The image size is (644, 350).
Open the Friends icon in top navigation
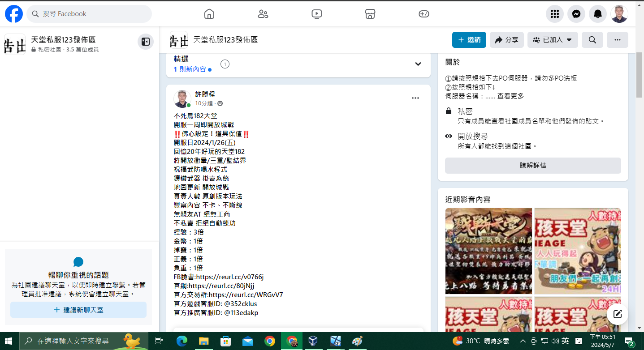[x=263, y=14]
